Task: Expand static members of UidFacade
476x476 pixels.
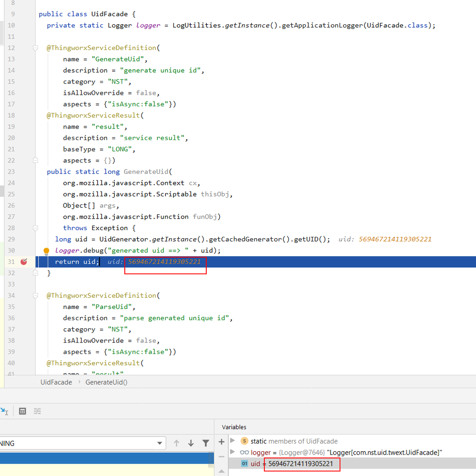Action: pyautogui.click(x=232, y=441)
